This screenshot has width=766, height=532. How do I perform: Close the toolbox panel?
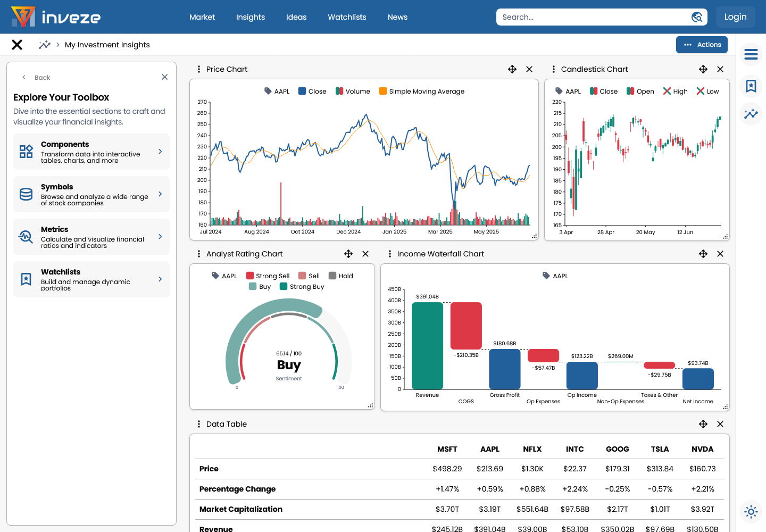165,77
